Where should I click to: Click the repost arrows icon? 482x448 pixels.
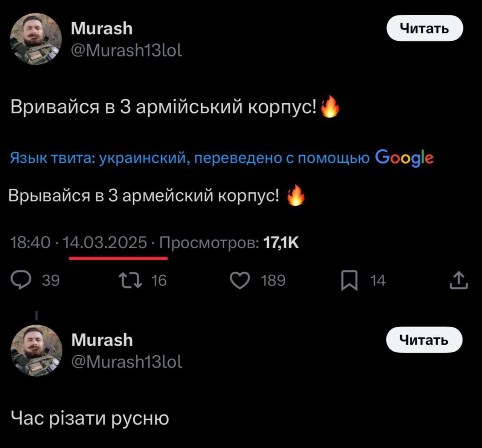tap(130, 281)
